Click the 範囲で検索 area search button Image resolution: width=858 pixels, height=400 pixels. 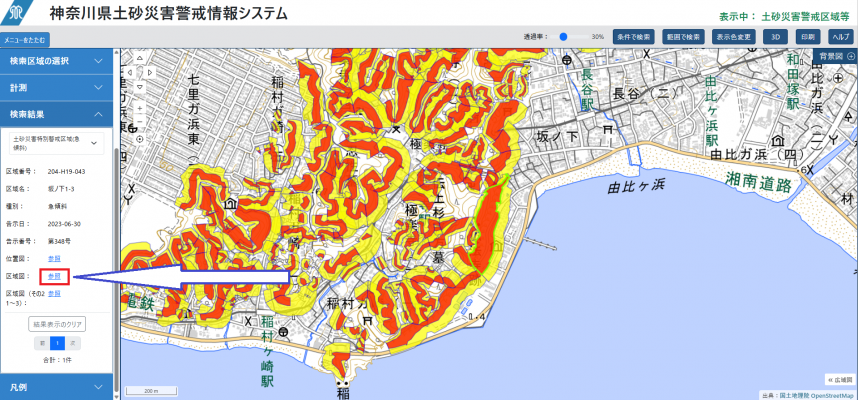click(x=683, y=36)
